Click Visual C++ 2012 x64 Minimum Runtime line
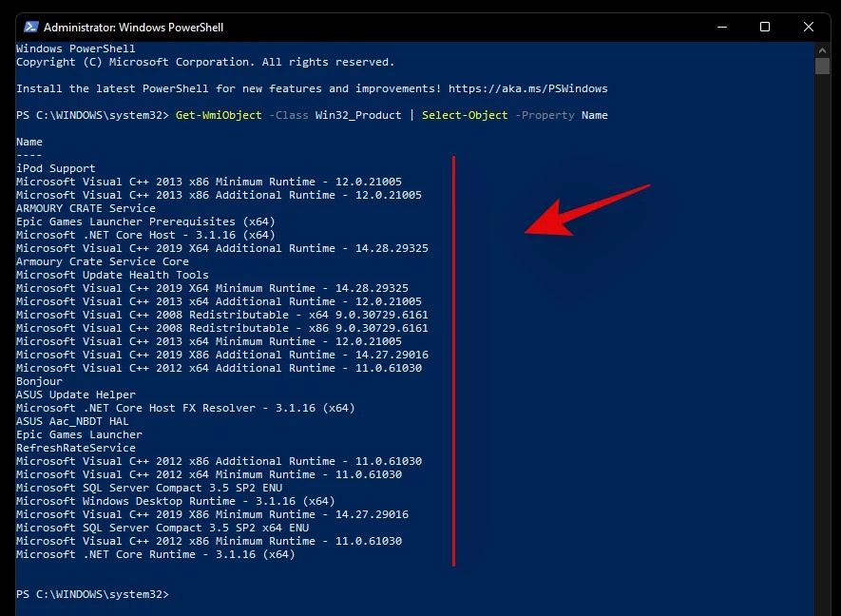This screenshot has height=616, width=841. tap(209, 474)
